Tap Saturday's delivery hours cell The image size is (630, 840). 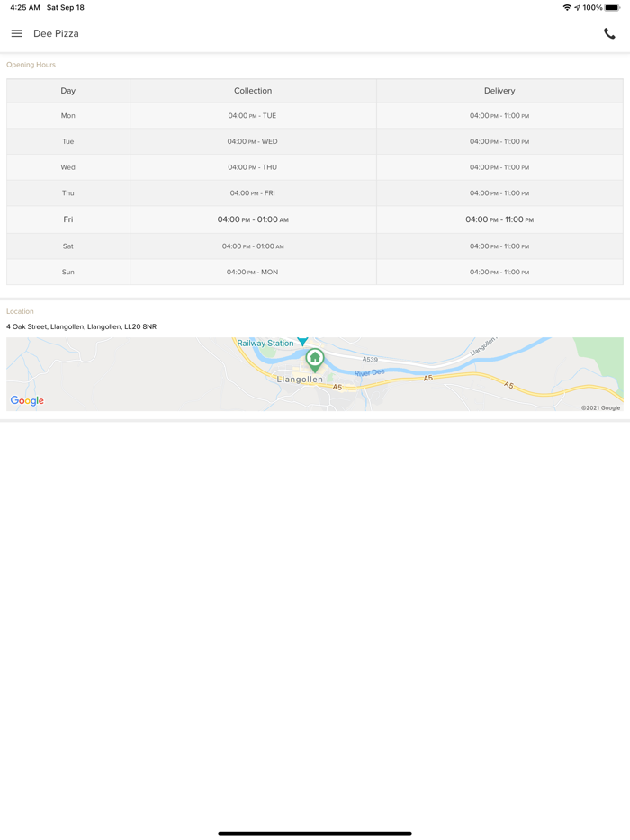pos(499,246)
